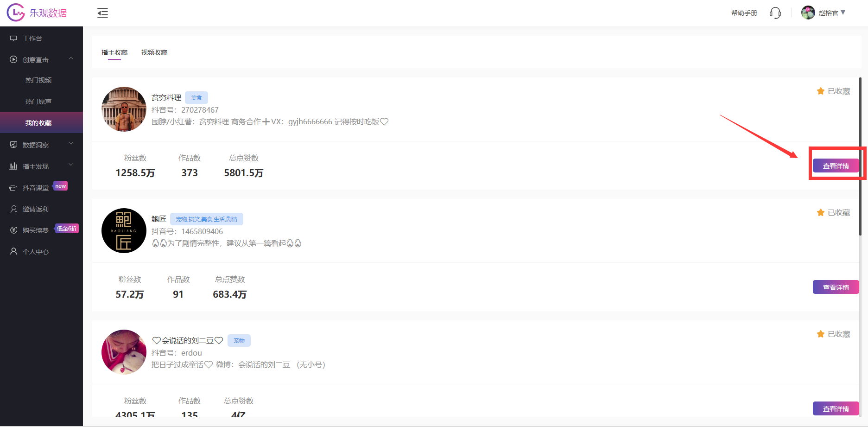
Task: Click the 乐观数据 logo
Action: [37, 13]
